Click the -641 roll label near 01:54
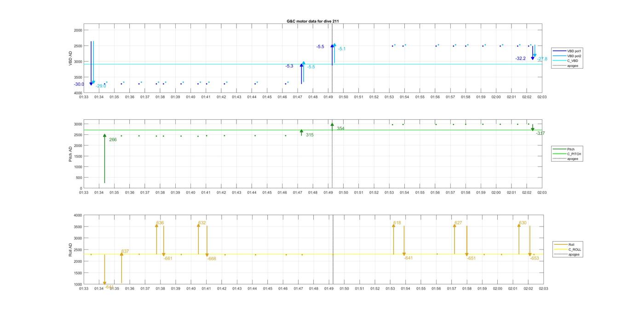The height and width of the screenshot is (319, 644). point(408,258)
